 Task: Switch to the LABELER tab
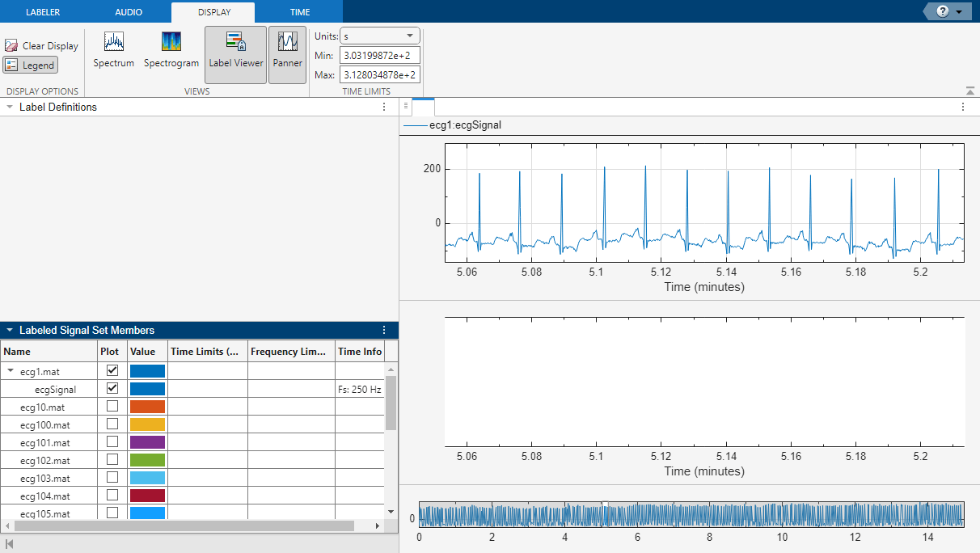pyautogui.click(x=43, y=11)
